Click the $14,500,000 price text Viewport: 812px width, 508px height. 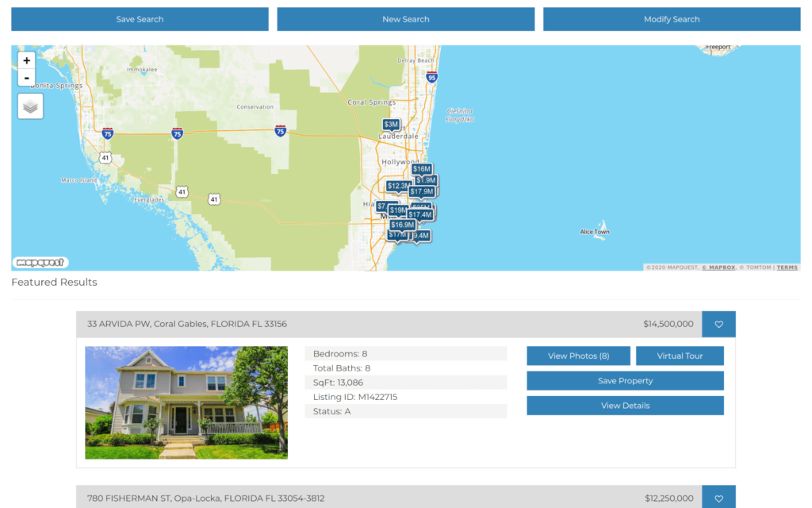[668, 324]
